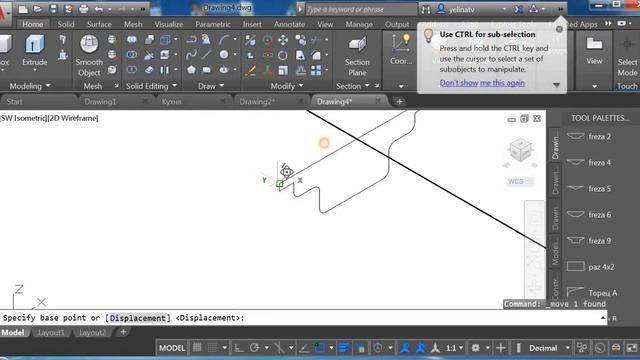640x360 pixels.
Task: Click the Fillet edge tool
Action: pyautogui.click(x=316, y=55)
